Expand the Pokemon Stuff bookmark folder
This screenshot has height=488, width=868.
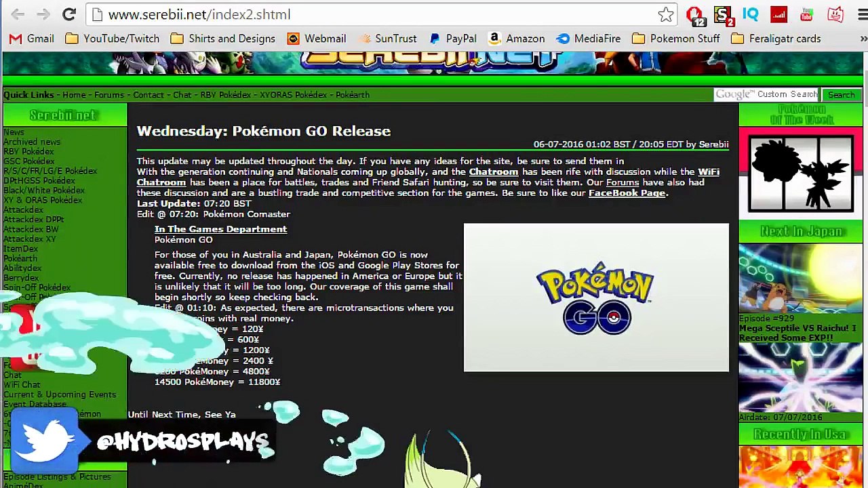click(675, 39)
